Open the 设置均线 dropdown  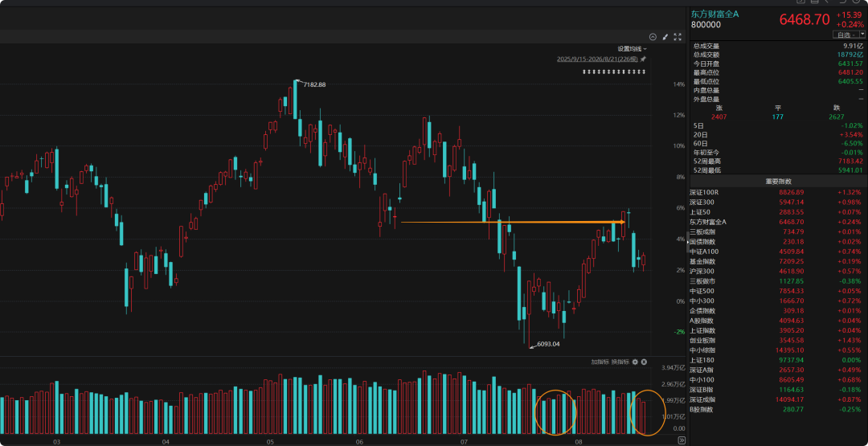(633, 49)
